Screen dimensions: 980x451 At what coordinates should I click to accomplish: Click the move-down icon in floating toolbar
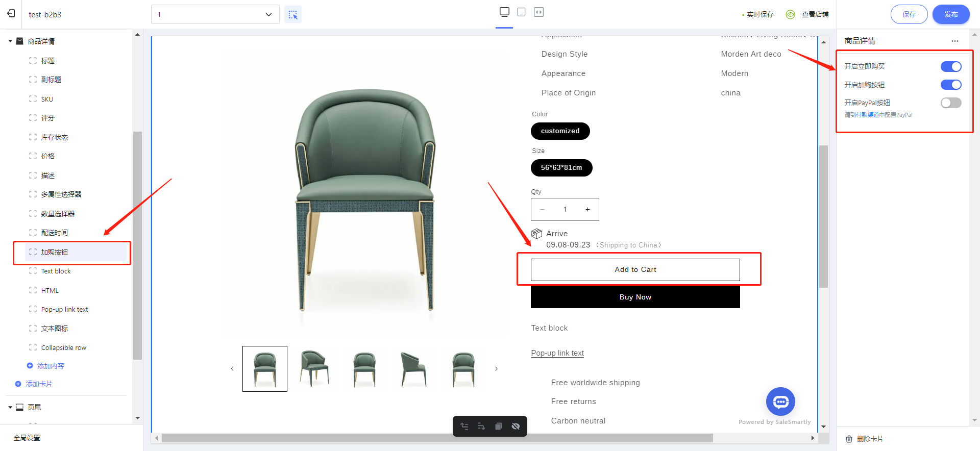click(x=481, y=427)
